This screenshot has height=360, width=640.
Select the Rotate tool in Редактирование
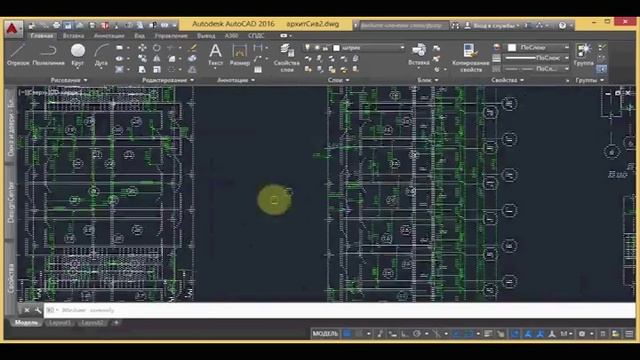click(157, 48)
